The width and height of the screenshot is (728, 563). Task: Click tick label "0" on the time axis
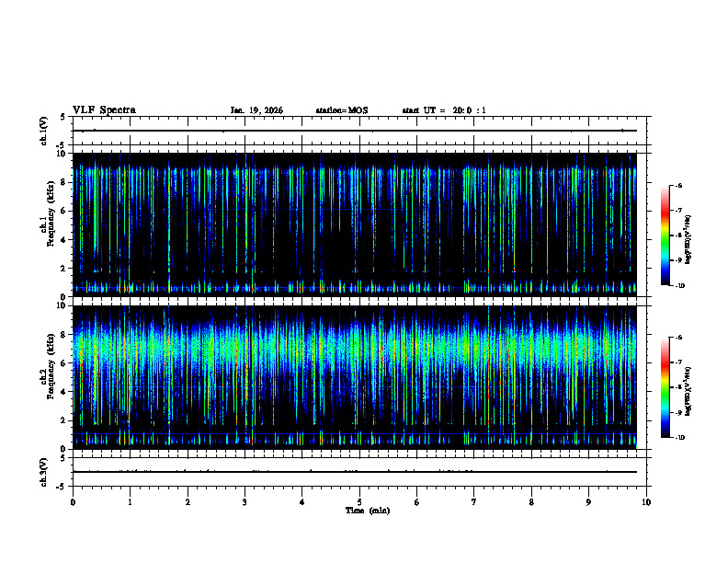click(x=73, y=502)
